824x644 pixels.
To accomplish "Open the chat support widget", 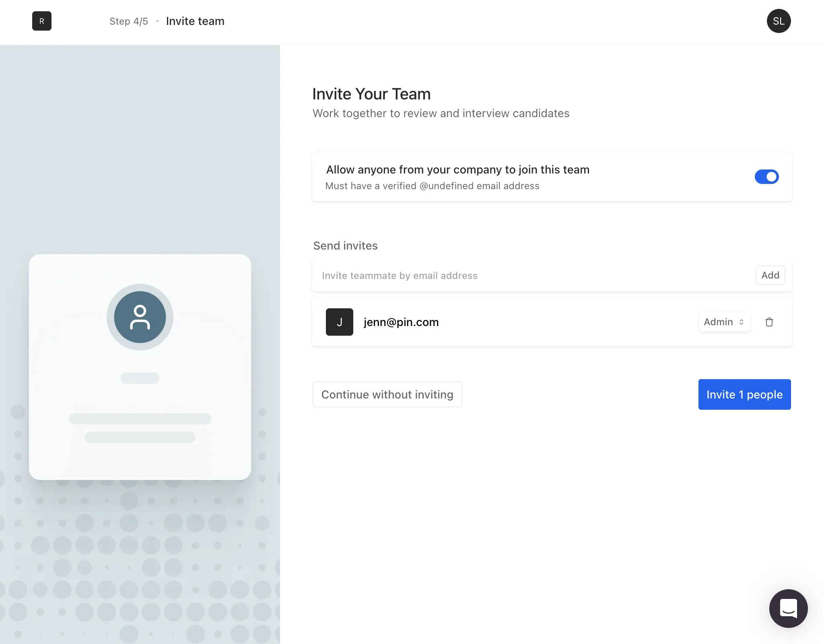I will (x=788, y=608).
